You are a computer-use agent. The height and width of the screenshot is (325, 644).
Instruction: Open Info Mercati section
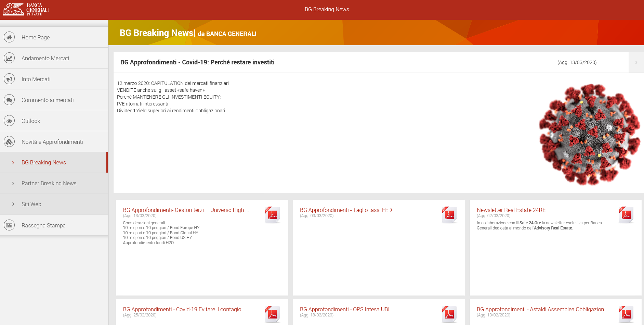click(x=54, y=79)
